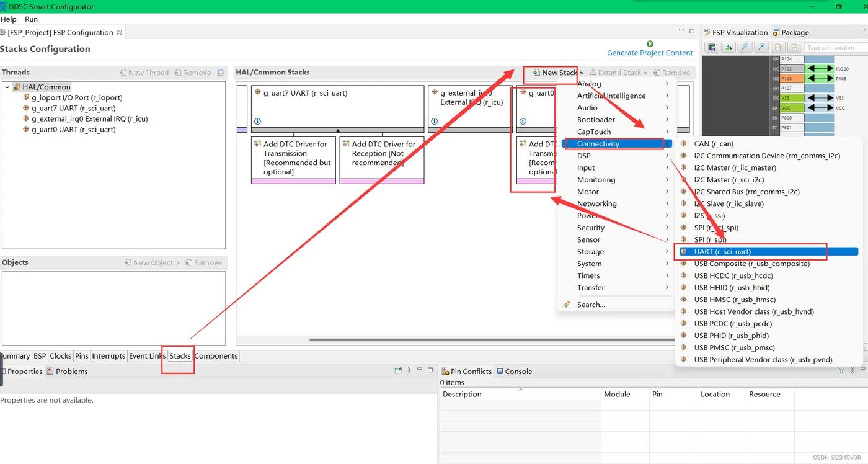The image size is (868, 464).
Task: Maximize the Properties panel
Action: [430, 370]
